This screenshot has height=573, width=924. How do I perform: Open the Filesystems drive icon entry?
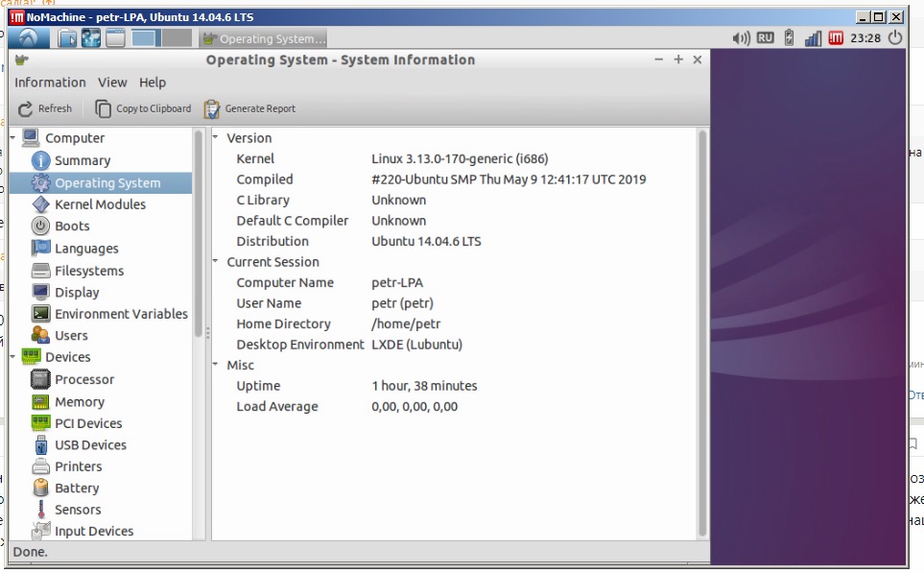point(40,271)
